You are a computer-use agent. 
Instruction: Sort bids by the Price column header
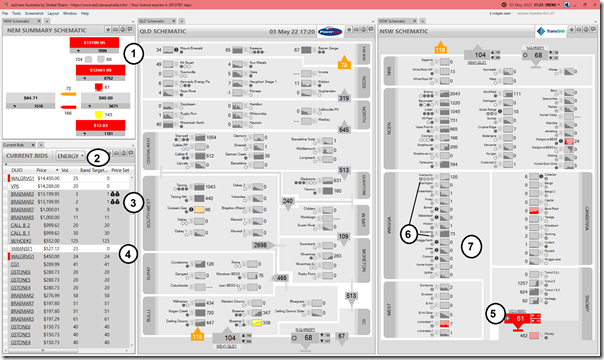(42, 170)
